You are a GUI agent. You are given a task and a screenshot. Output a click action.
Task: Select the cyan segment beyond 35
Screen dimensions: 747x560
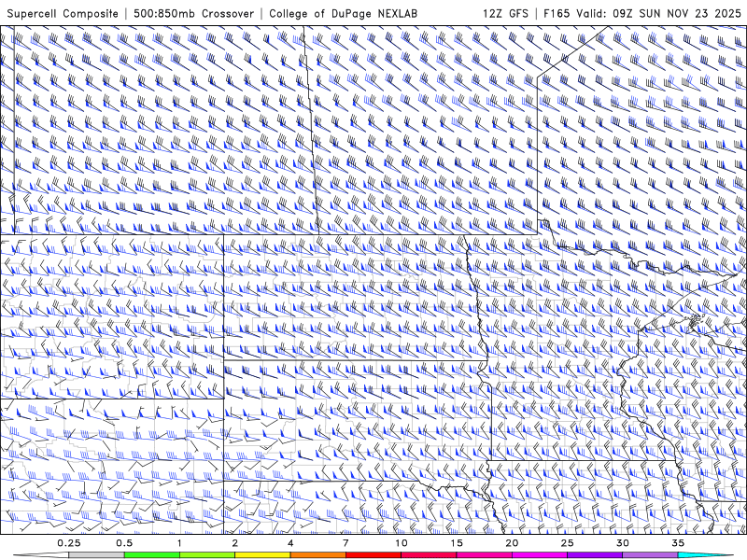(705, 555)
